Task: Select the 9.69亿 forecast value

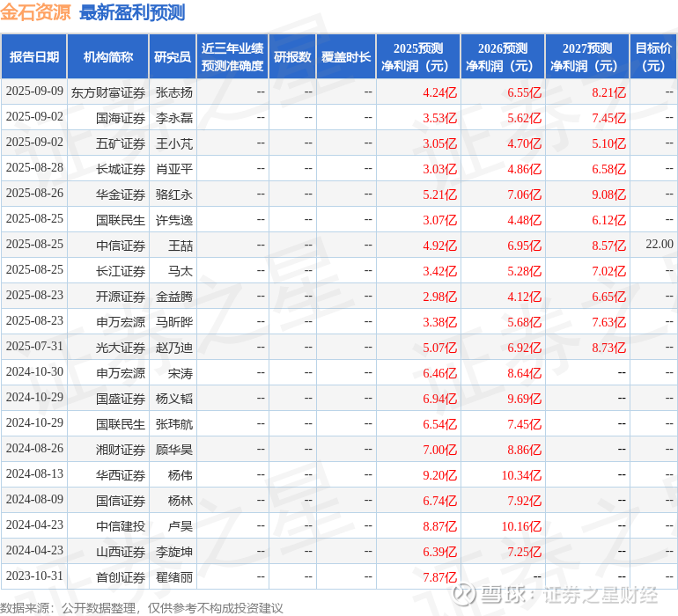Action: (524, 399)
